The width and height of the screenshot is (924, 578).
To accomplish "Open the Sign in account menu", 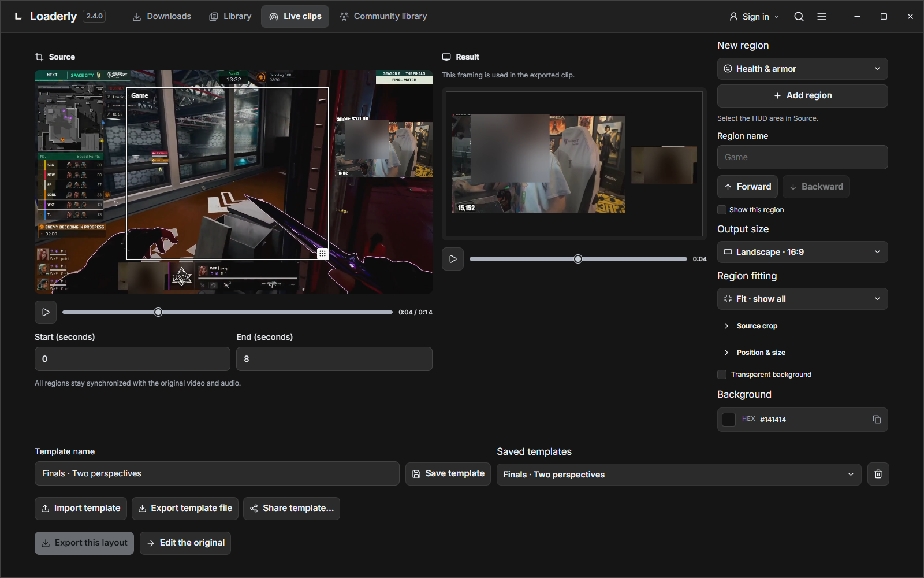I will 754,17.
